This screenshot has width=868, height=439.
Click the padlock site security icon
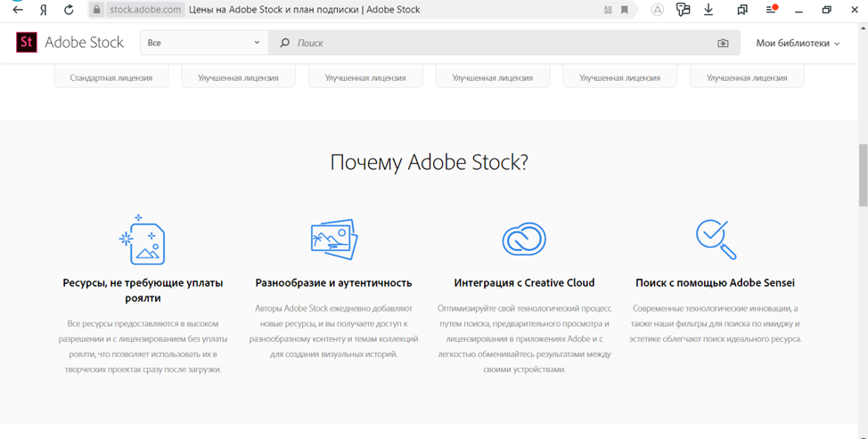tap(96, 10)
